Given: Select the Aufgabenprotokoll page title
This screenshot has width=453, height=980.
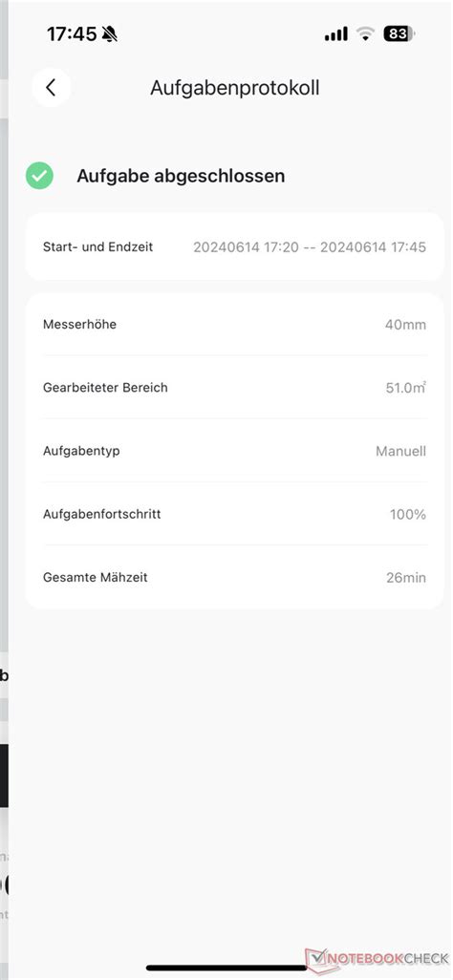Looking at the screenshot, I should [235, 88].
